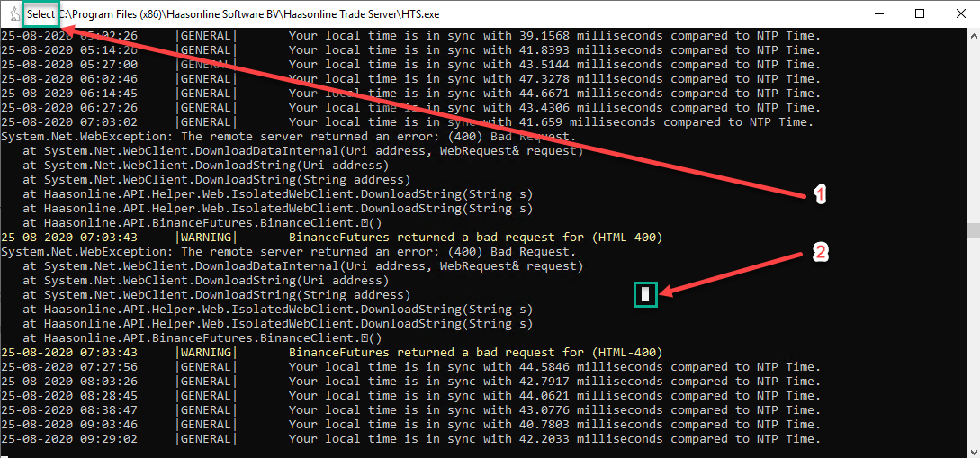Click the 07:27:56 log timestamp
The image size is (980, 458).
click(110, 367)
